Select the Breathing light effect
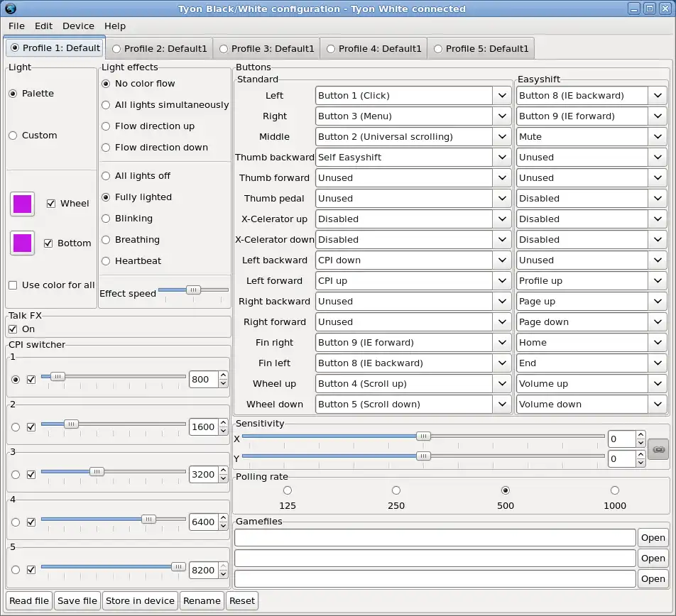The image size is (676, 616). pos(107,240)
